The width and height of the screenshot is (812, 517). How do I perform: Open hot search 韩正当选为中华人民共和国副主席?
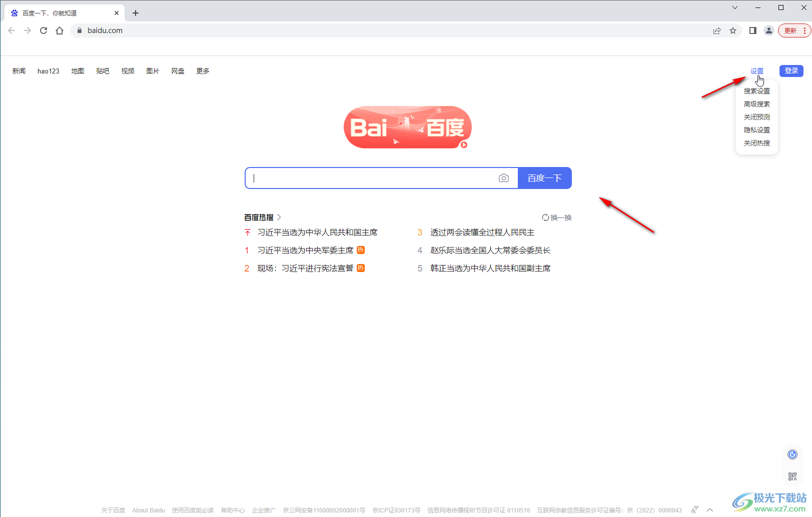(490, 268)
